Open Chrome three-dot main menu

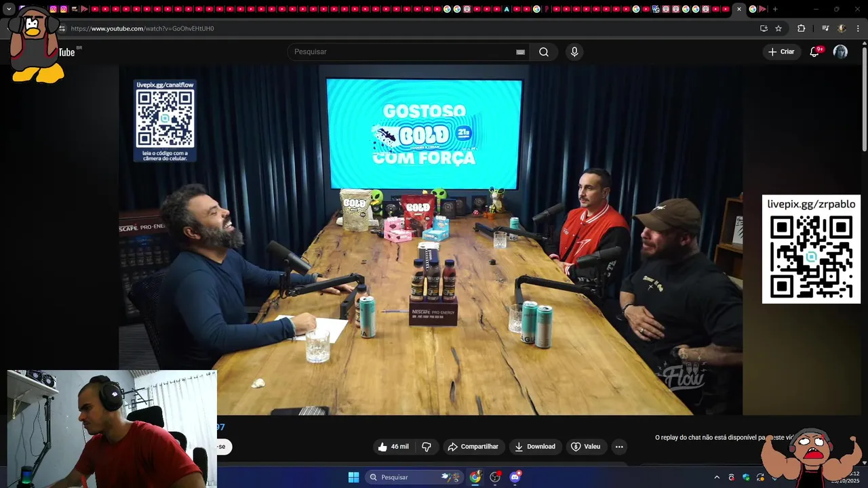click(x=859, y=28)
